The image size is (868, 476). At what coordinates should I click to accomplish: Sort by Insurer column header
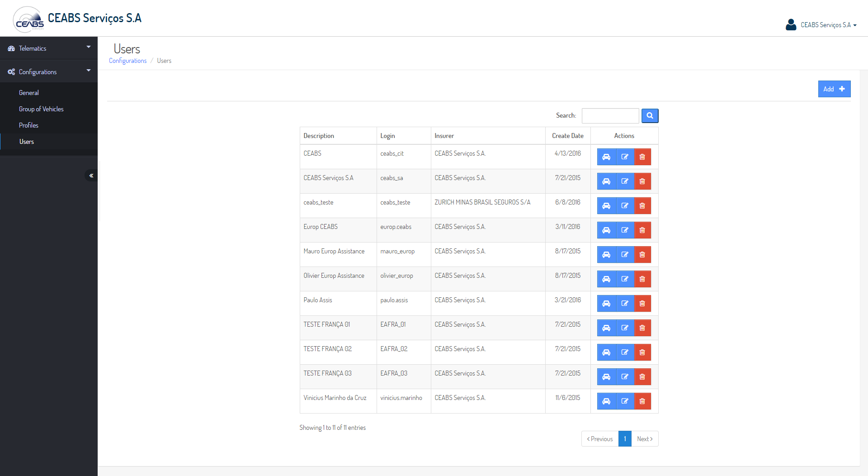point(488,136)
